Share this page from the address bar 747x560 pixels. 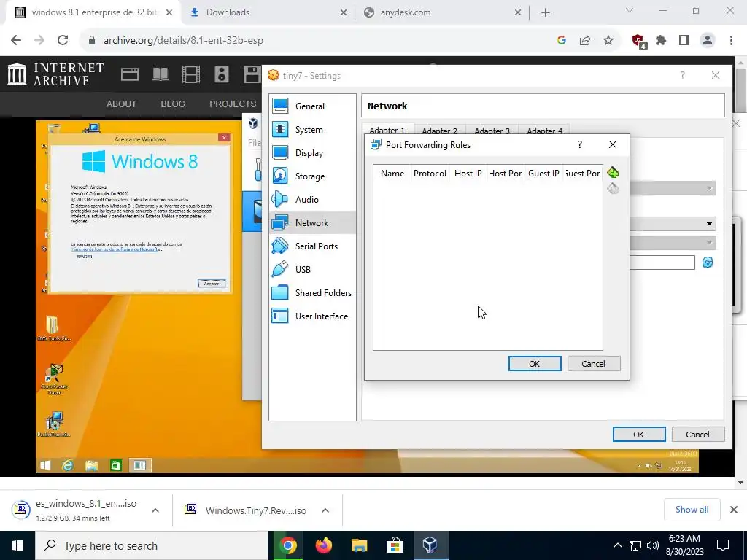(585, 41)
